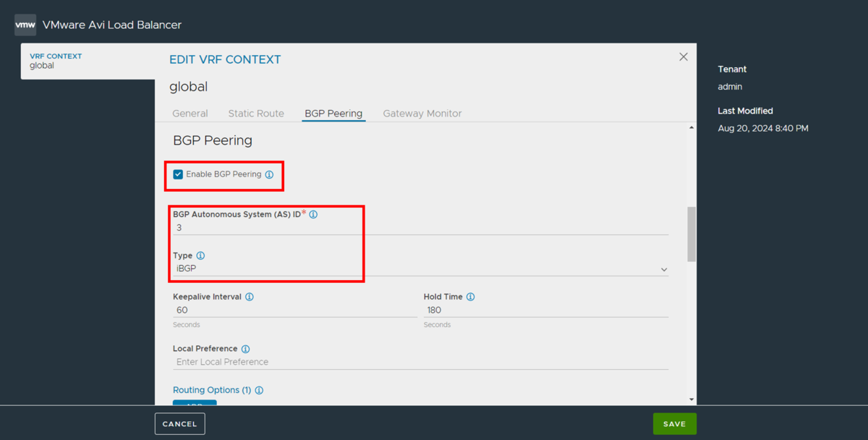
Task: Click the Keepalive Interval input field
Action: coord(295,310)
